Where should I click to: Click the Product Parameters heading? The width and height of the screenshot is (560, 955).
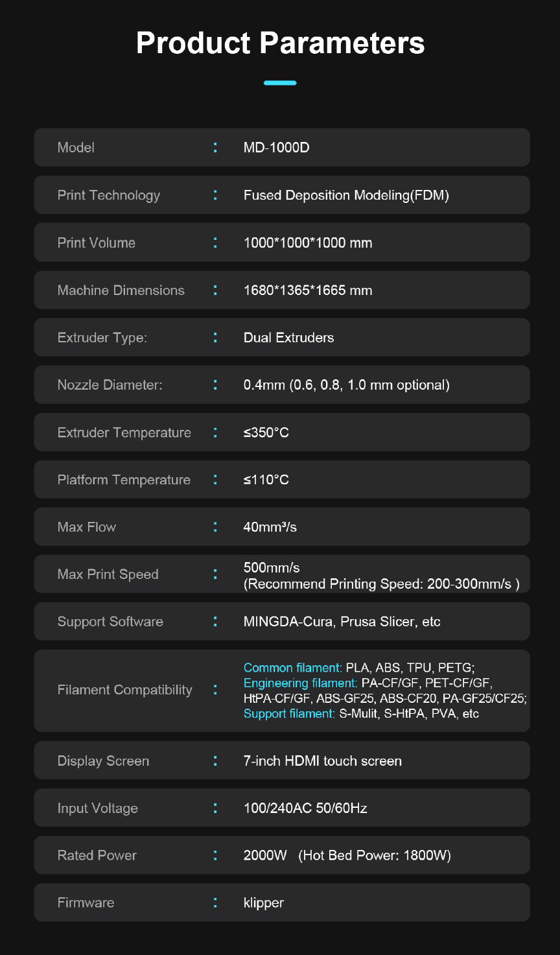(280, 43)
